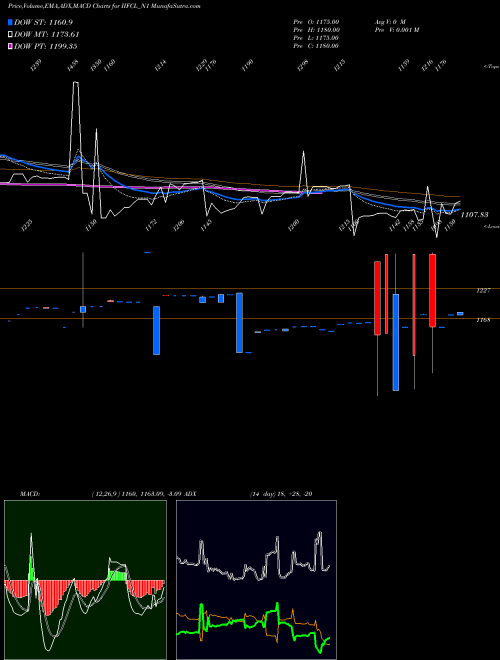Click the 1227 level label

(482, 290)
